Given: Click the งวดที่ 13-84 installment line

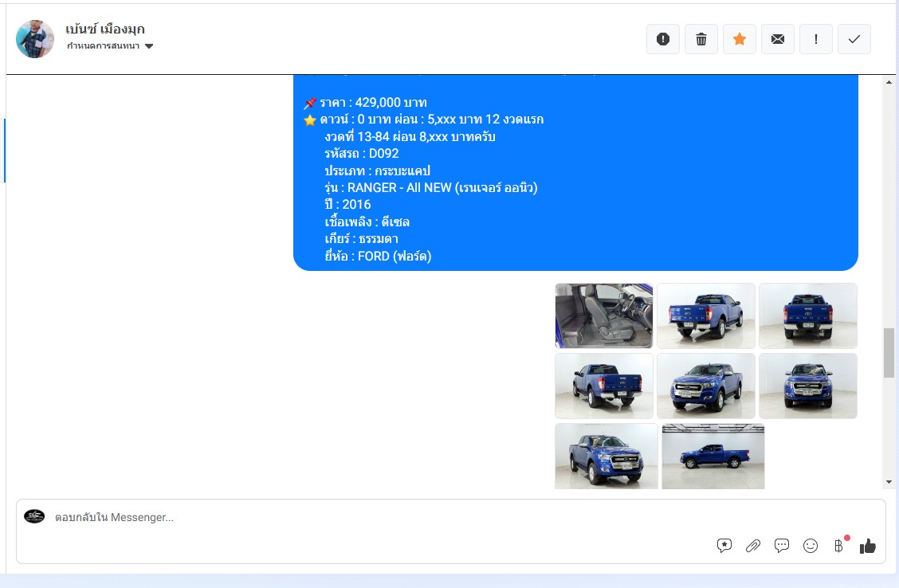Looking at the screenshot, I should coord(410,137).
